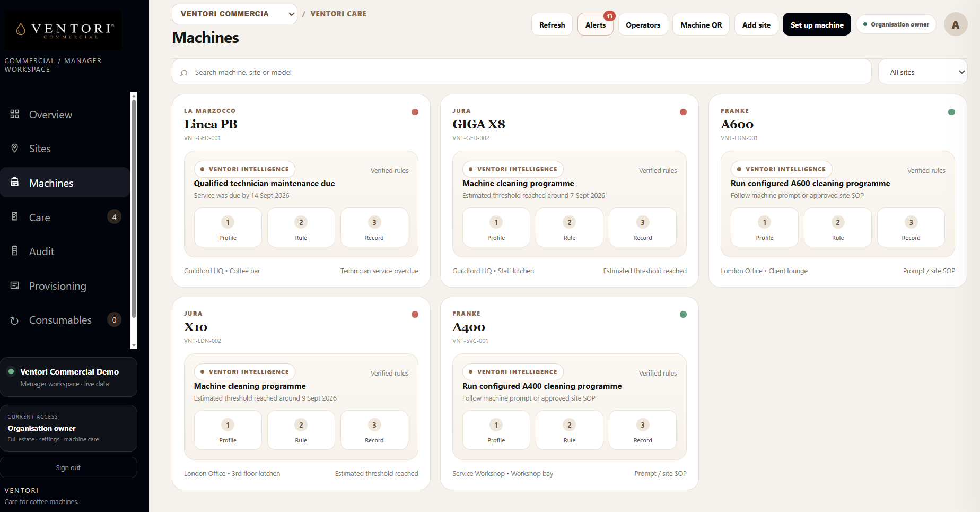Click step 1 Profile on Linea PB card

pyautogui.click(x=228, y=228)
